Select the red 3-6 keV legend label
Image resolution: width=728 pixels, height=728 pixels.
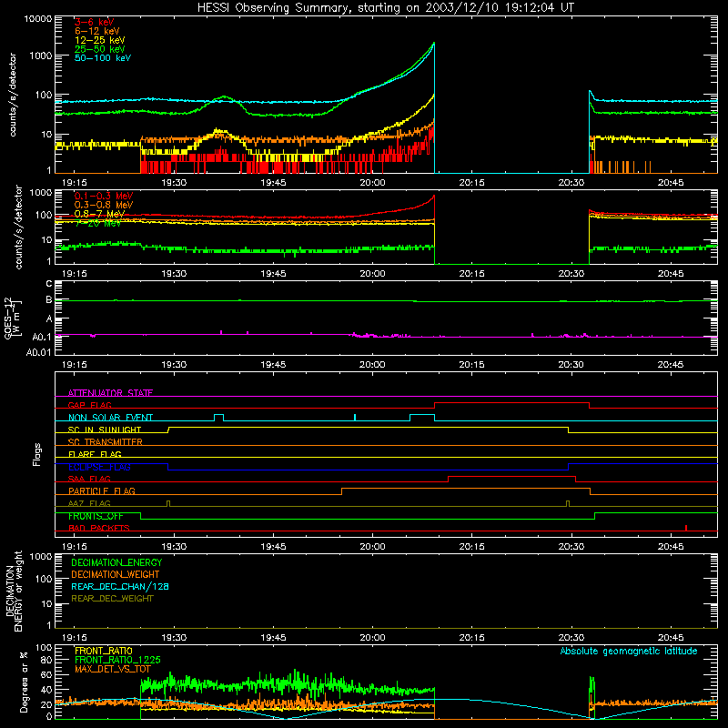pyautogui.click(x=95, y=22)
